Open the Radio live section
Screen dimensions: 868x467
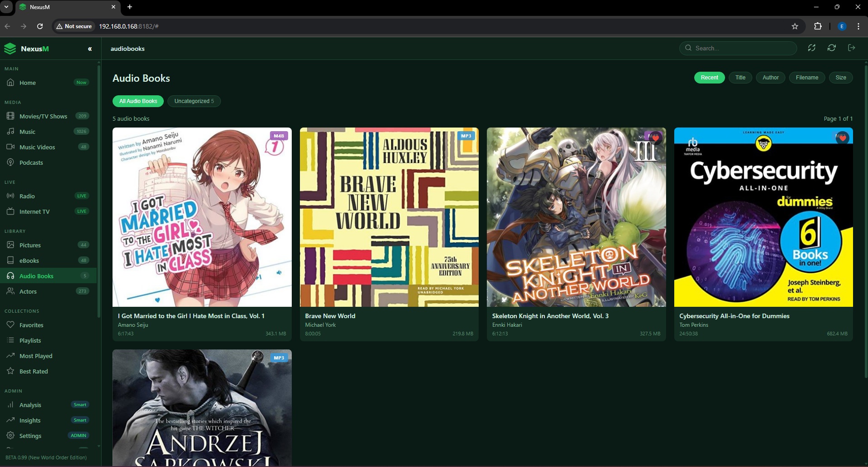tap(27, 196)
